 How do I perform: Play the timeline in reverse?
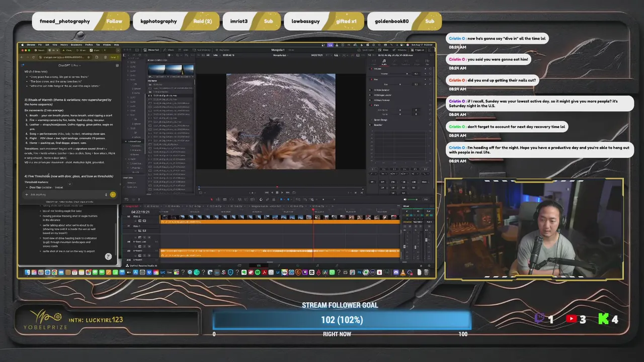[272, 193]
